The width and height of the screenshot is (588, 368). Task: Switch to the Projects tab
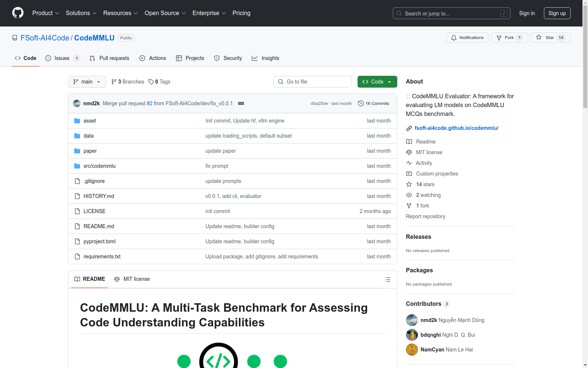[190, 58]
